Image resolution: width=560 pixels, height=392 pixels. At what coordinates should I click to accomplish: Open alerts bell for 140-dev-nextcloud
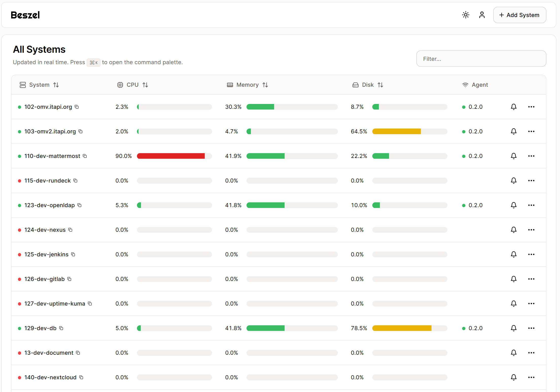point(514,377)
